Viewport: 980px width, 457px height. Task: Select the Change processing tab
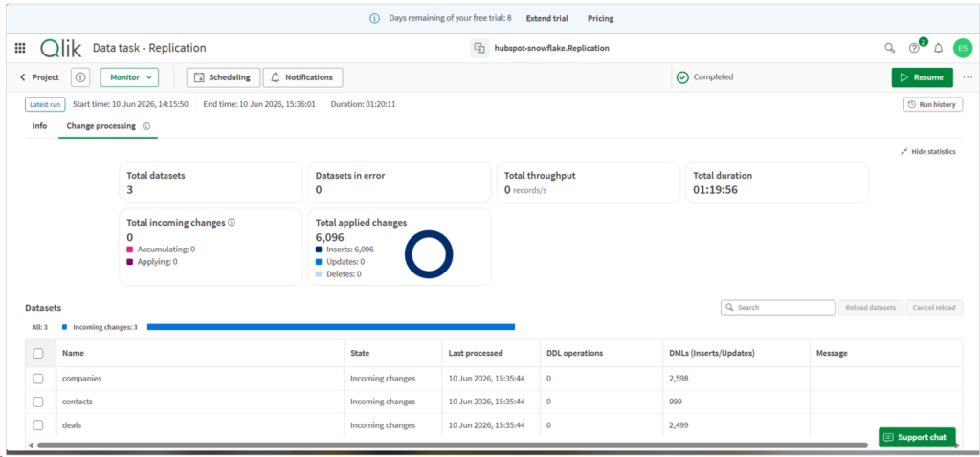pyautogui.click(x=101, y=126)
